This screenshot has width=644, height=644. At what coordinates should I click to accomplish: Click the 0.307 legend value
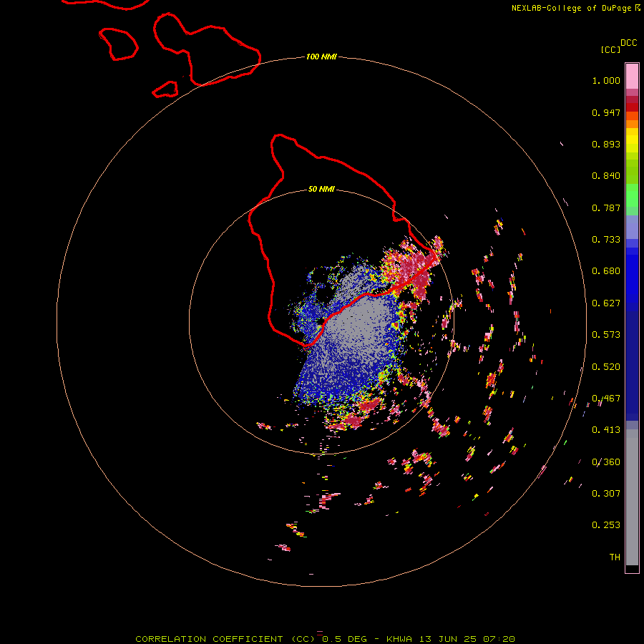click(x=606, y=494)
